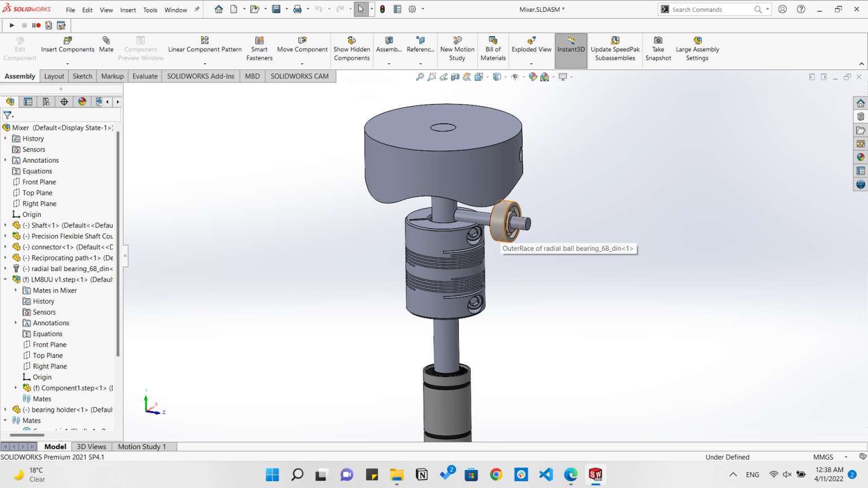Click the Insert Components tool
Image resolution: width=868 pixels, height=488 pixels.
[68, 45]
